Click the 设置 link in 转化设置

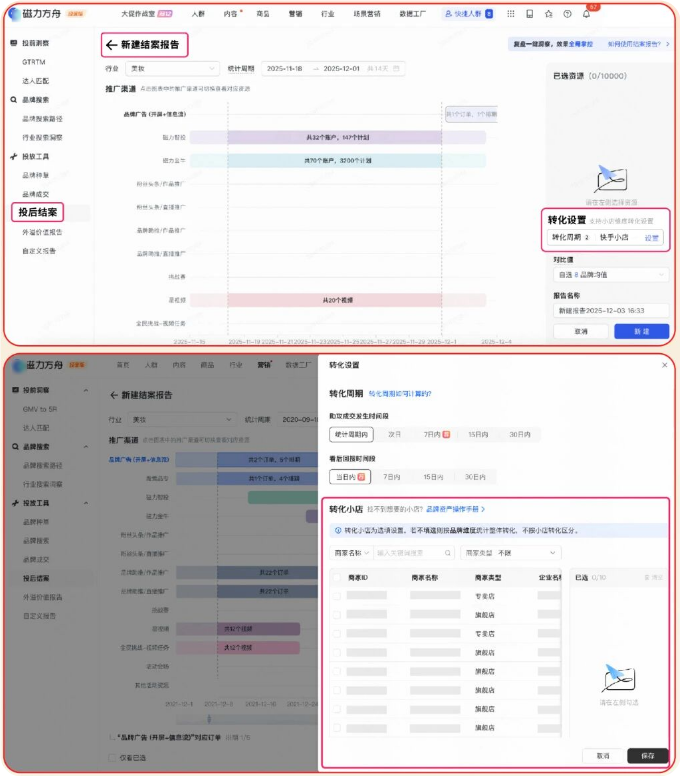pos(651,238)
